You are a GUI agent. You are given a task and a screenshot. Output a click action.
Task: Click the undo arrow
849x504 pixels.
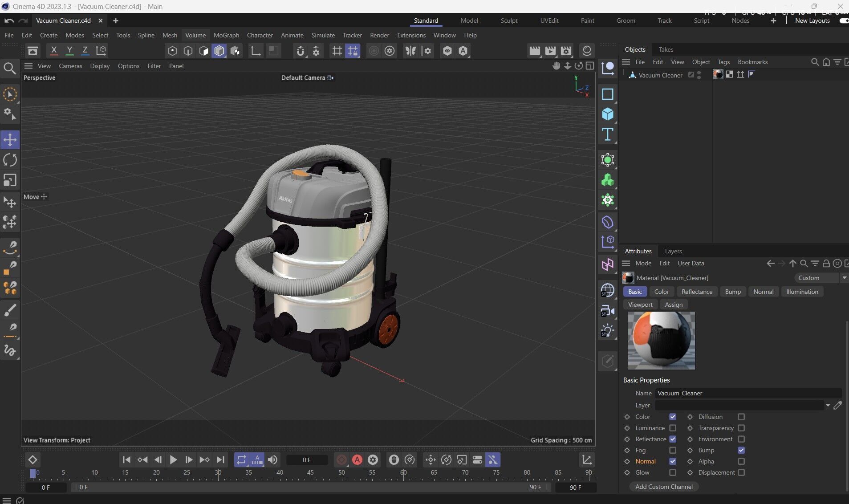9,20
